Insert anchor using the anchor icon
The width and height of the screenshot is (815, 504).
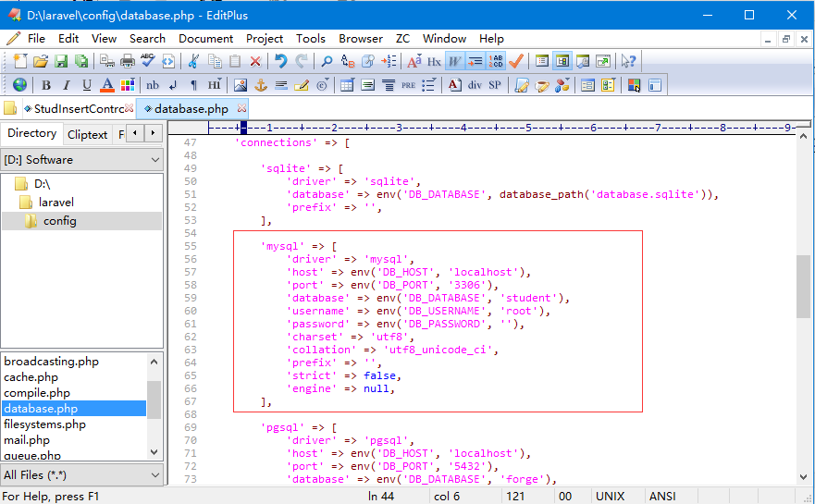(260, 85)
